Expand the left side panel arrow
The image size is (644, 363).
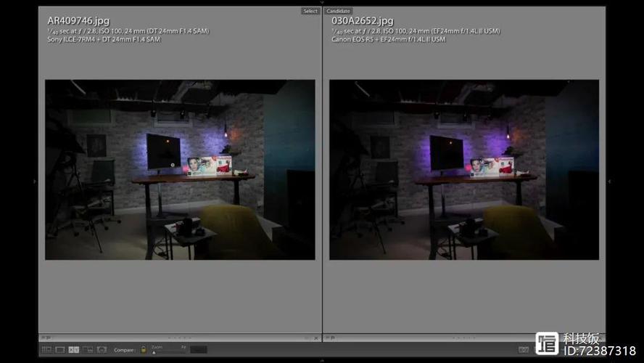pos(35,181)
